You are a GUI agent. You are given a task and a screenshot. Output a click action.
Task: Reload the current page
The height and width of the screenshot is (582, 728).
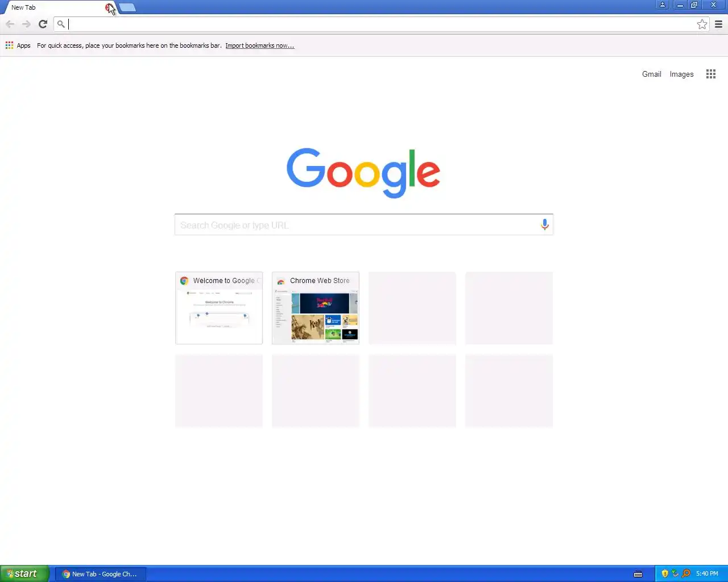[43, 24]
